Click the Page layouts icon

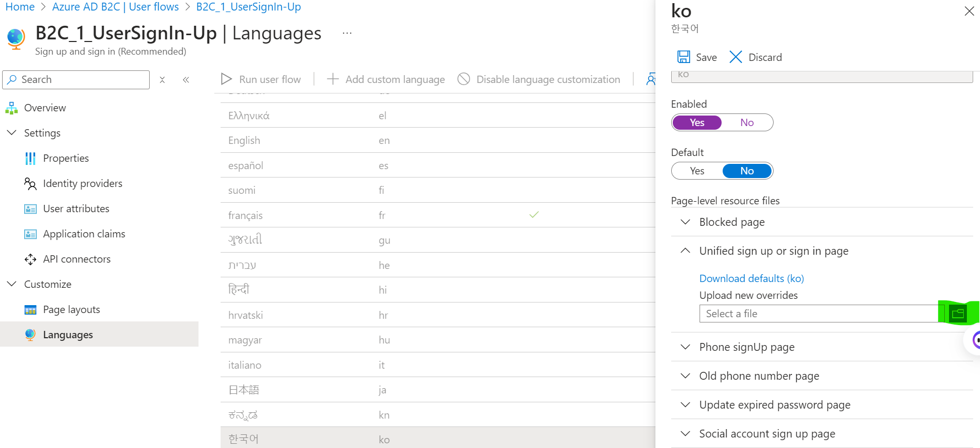(x=30, y=310)
